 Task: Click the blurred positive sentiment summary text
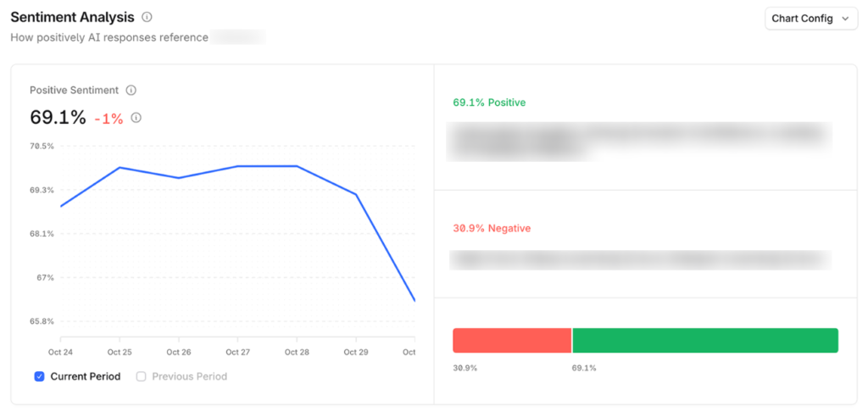640,142
